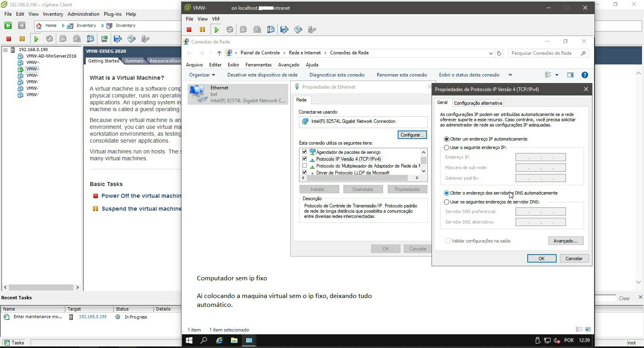Click the Reset icon in VM console toolbar
The width and height of the screenshot is (644, 348).
coord(230,29)
